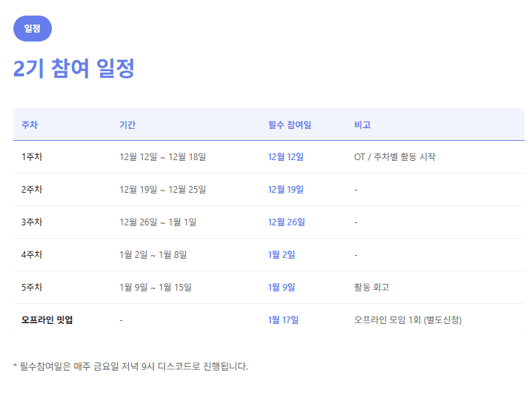Click the 필수 참여일 column header

tap(289, 125)
